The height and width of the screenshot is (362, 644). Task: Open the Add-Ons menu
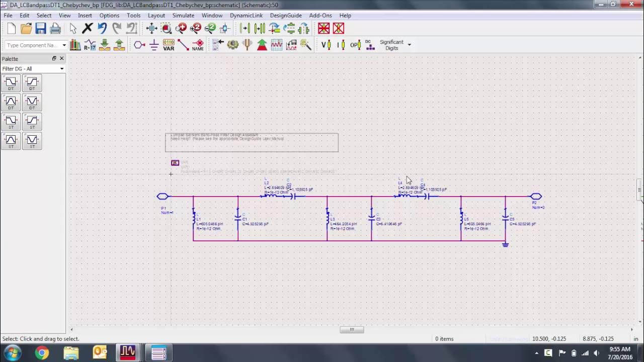click(320, 16)
